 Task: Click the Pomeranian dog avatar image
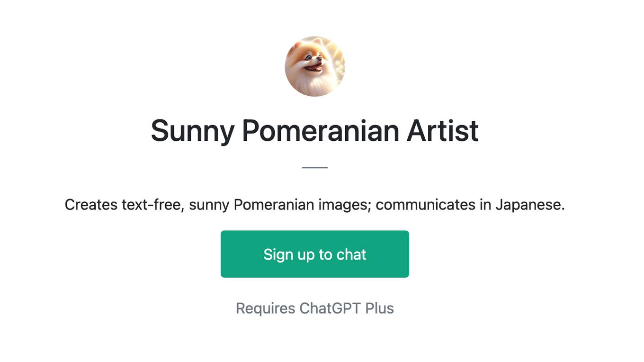point(315,66)
